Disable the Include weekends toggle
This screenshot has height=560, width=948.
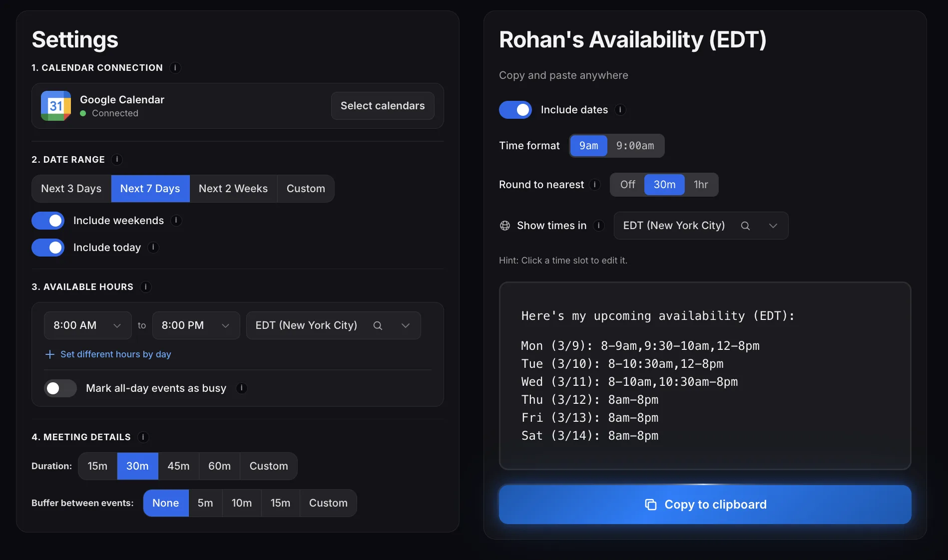click(48, 221)
